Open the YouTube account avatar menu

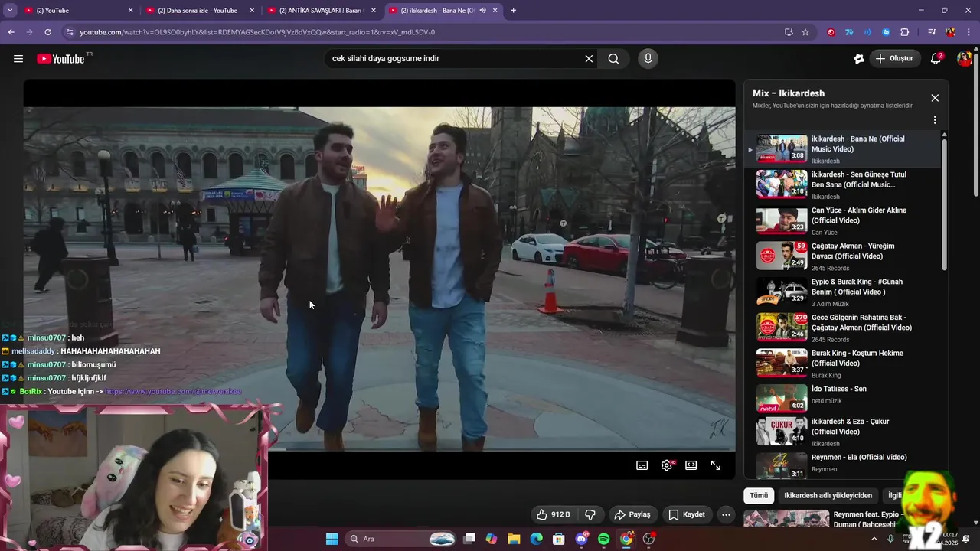[964, 58]
